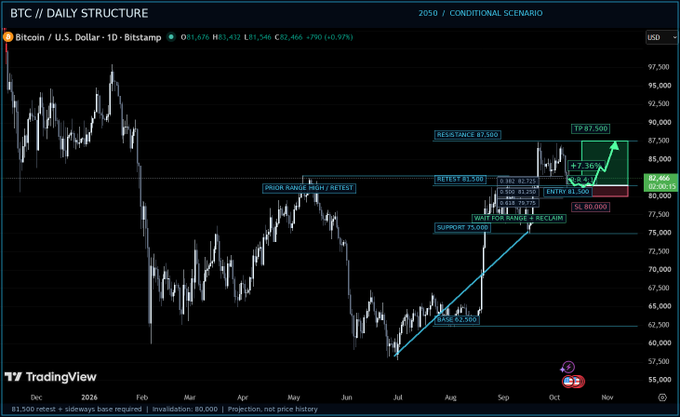Click the Jul label on time axis

point(398,397)
